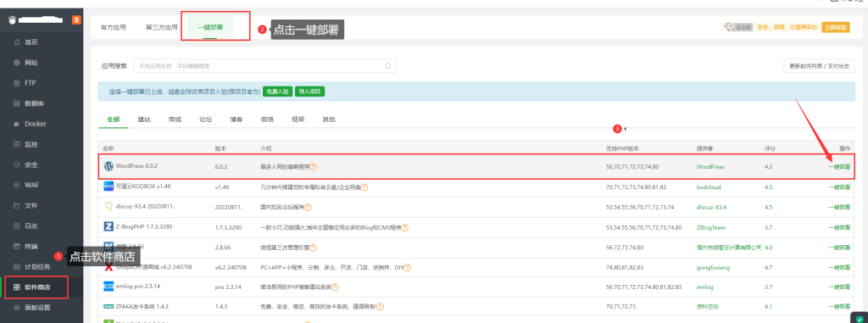Click the 评分 column header
Viewport: 868px width, 323px height.
point(770,148)
